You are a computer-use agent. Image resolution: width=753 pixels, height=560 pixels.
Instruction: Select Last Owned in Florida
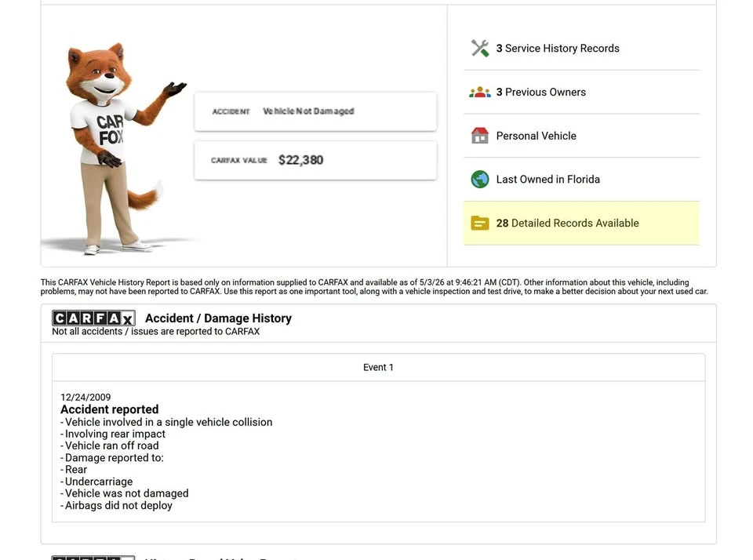(581, 179)
